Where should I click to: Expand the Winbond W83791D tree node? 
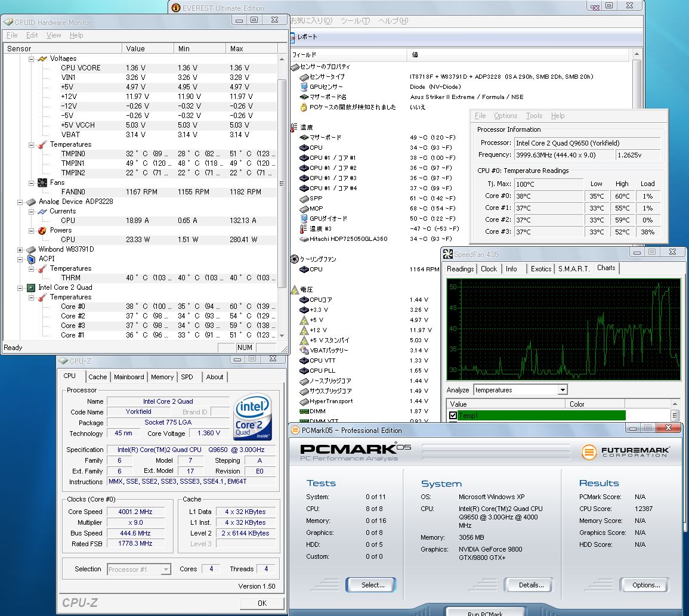tap(20, 249)
